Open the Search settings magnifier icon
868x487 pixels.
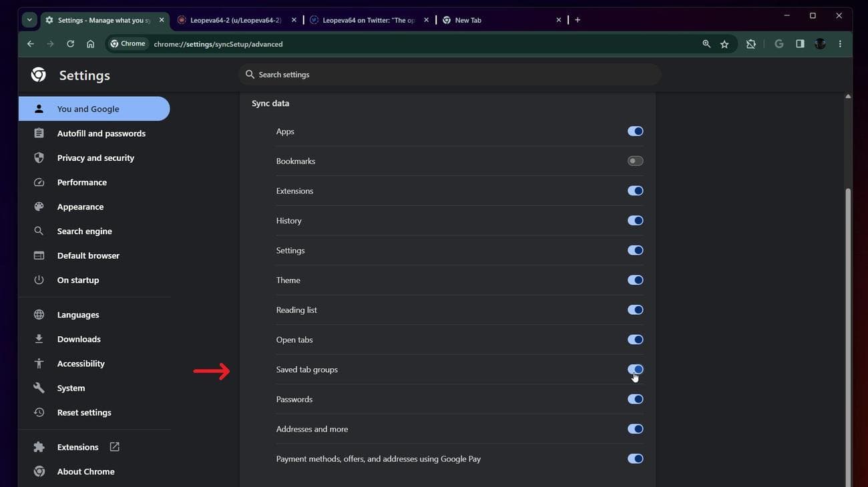250,74
